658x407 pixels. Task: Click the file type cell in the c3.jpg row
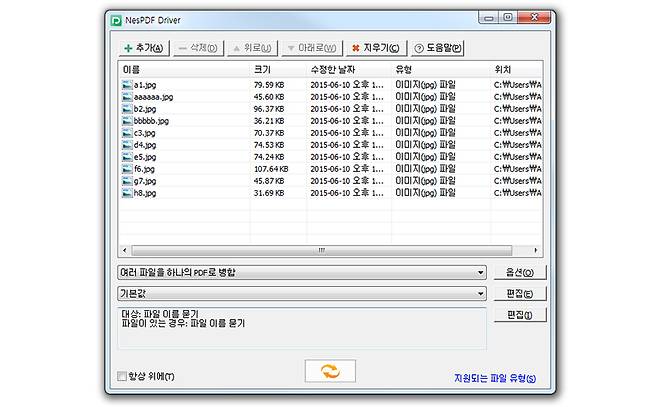[426, 133]
